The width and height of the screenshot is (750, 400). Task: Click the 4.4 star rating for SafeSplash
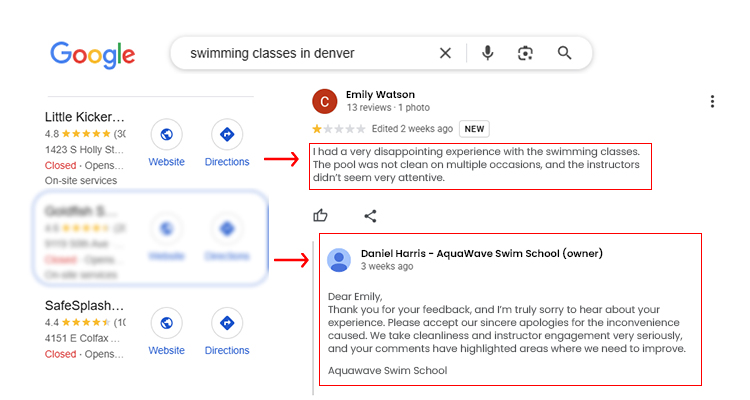pyautogui.click(x=85, y=322)
